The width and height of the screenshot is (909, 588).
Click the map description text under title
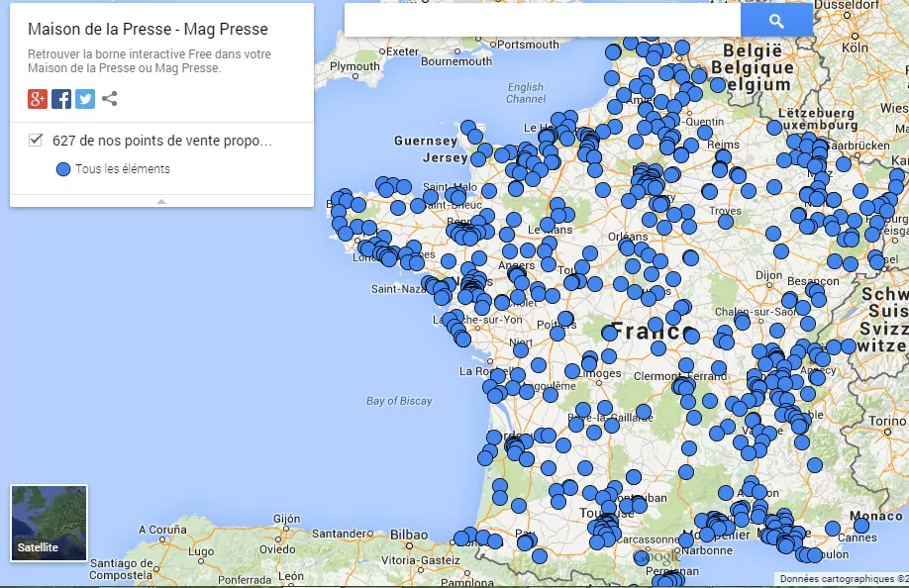[x=149, y=61]
